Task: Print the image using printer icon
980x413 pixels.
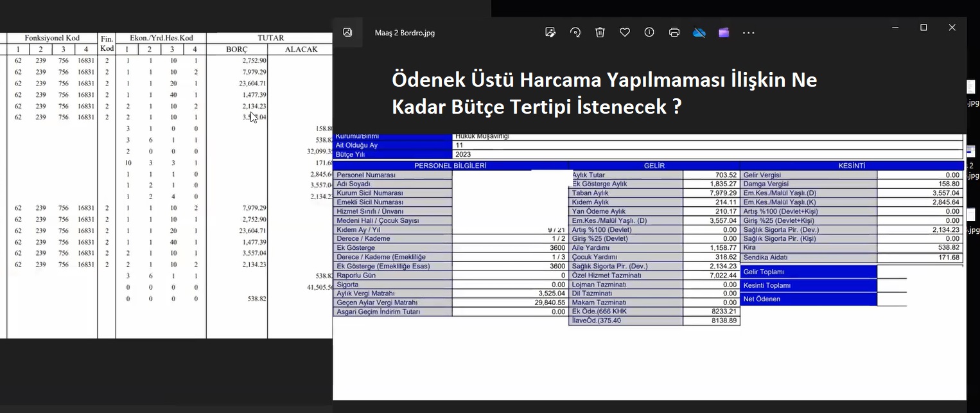Action: click(x=674, y=32)
